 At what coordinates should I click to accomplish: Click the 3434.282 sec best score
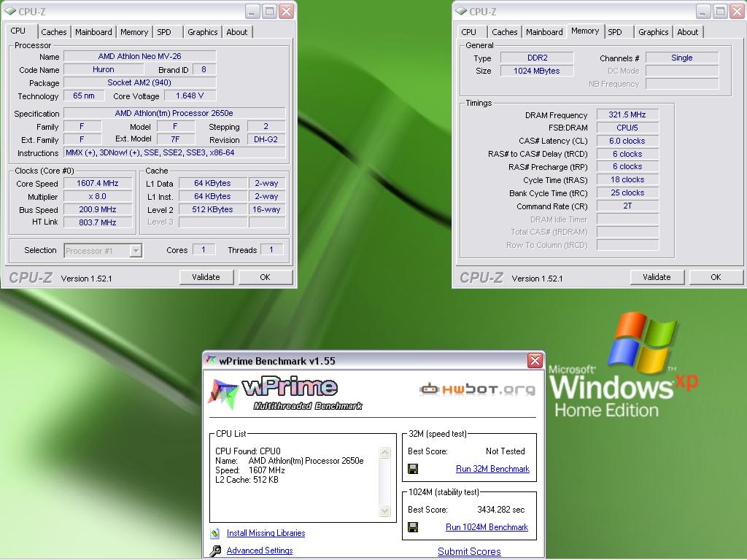click(x=500, y=510)
